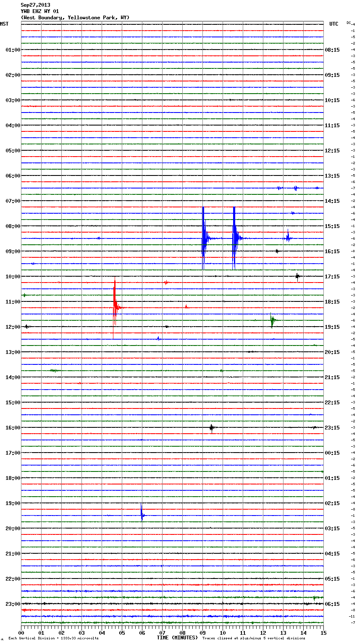Select the 03:00 MST hour label

tap(13, 100)
